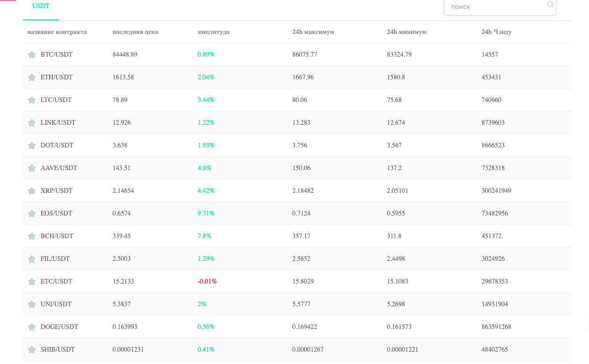The image size is (589, 364).
Task: Toggle the XRP/USDT favorite star
Action: pyautogui.click(x=32, y=191)
